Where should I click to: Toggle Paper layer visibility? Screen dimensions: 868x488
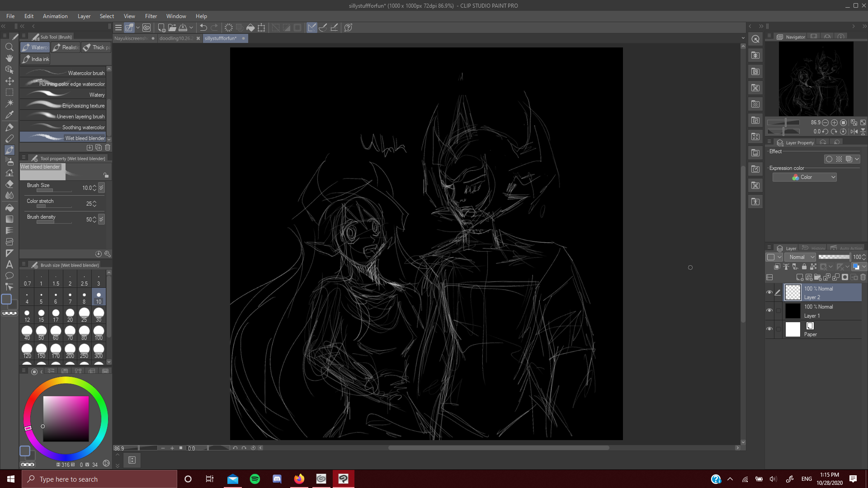pyautogui.click(x=769, y=329)
